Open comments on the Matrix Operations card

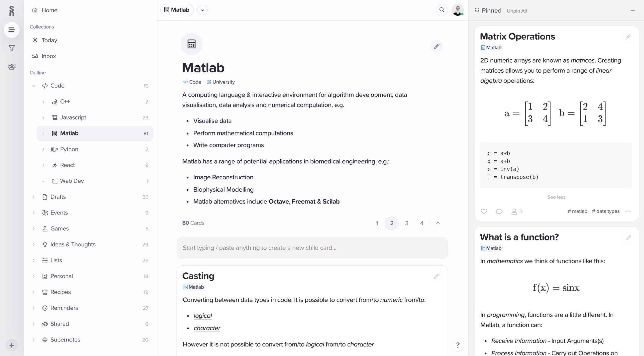499,211
